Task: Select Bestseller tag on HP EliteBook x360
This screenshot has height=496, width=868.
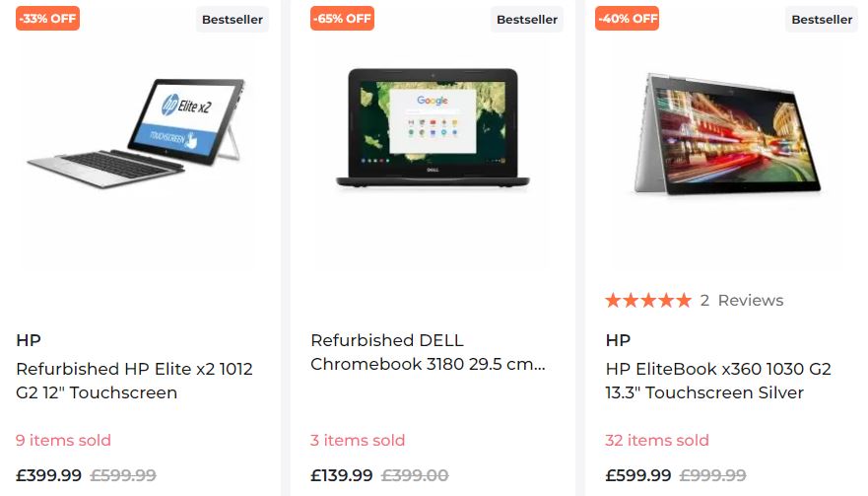Action: point(822,20)
